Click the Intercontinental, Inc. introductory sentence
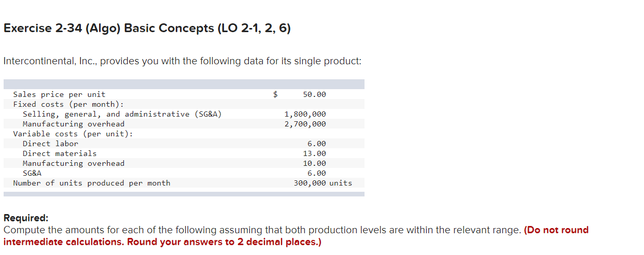 click(182, 61)
